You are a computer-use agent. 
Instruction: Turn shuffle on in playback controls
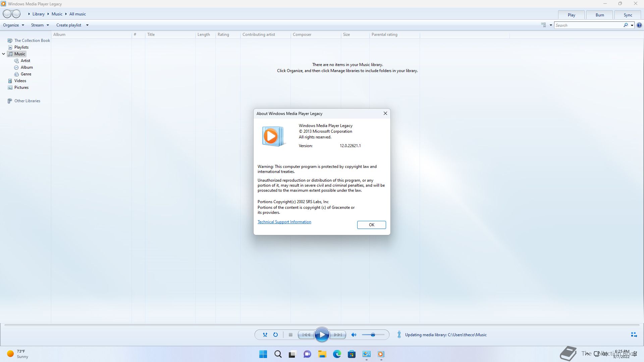(265, 335)
